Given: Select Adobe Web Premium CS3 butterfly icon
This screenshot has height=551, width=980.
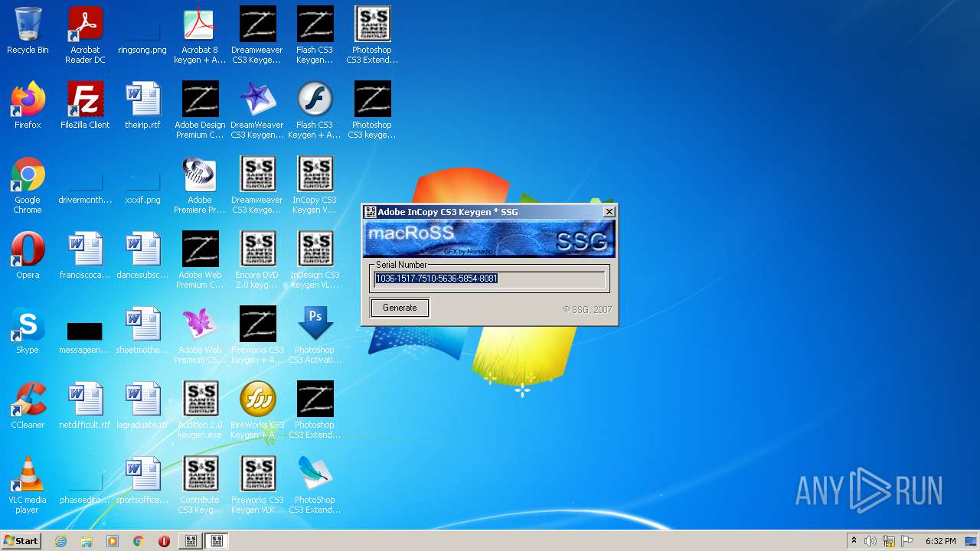Looking at the screenshot, I should [200, 336].
